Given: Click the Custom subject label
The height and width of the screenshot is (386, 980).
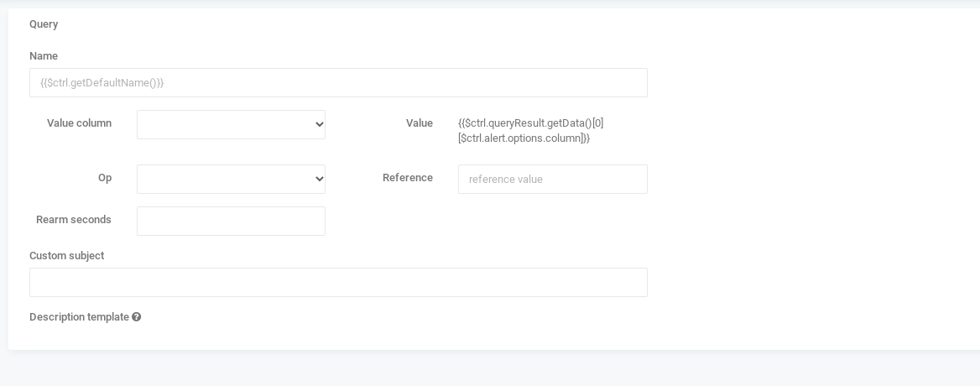Looking at the screenshot, I should pos(67,255).
